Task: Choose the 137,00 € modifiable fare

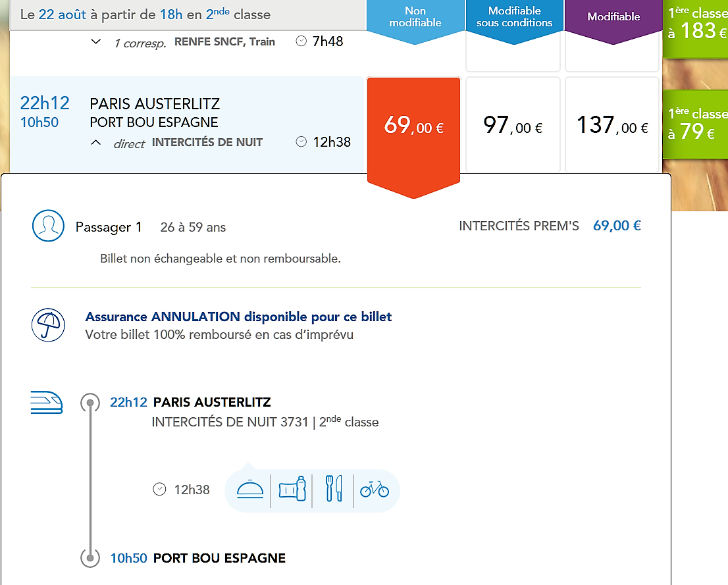Action: pyautogui.click(x=612, y=125)
